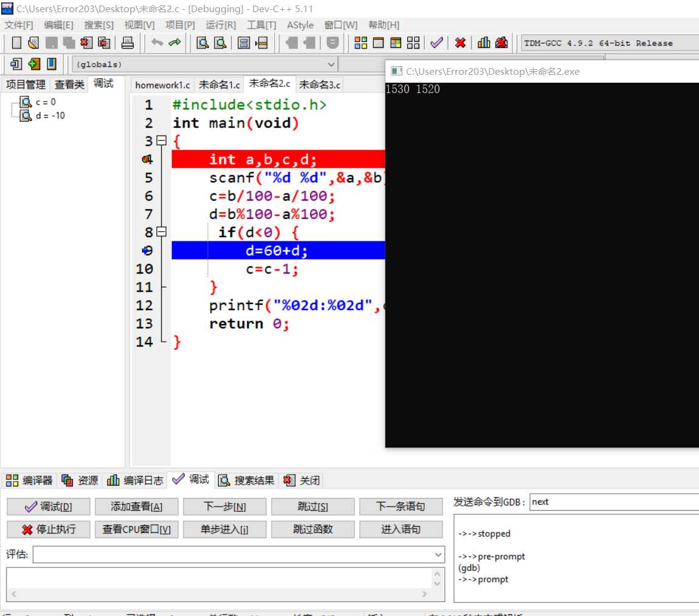Image resolution: width=699 pixels, height=616 pixels.
Task: Toggle the breakpoint marker on line 4
Action: (x=147, y=159)
